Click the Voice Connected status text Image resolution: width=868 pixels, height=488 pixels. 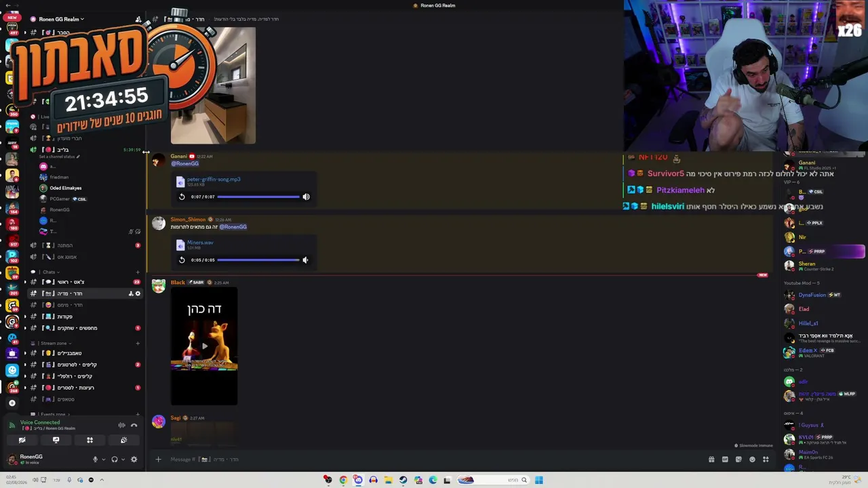coord(40,422)
